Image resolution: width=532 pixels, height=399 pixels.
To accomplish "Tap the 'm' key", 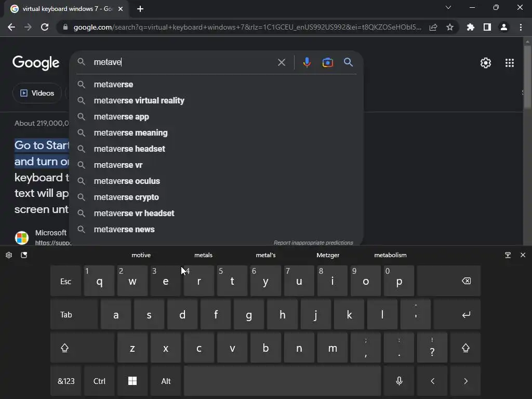I will 332,348.
